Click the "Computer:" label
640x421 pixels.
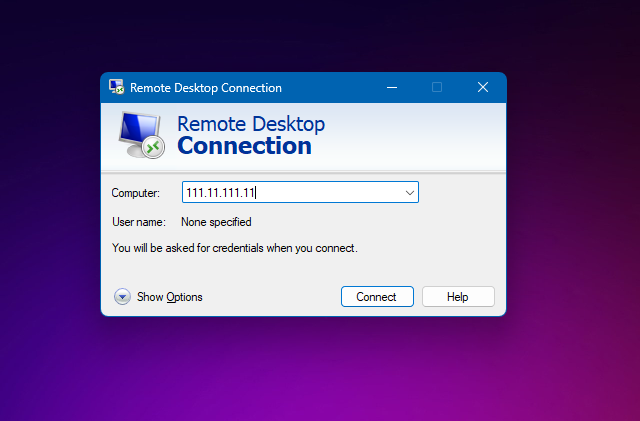tap(136, 193)
